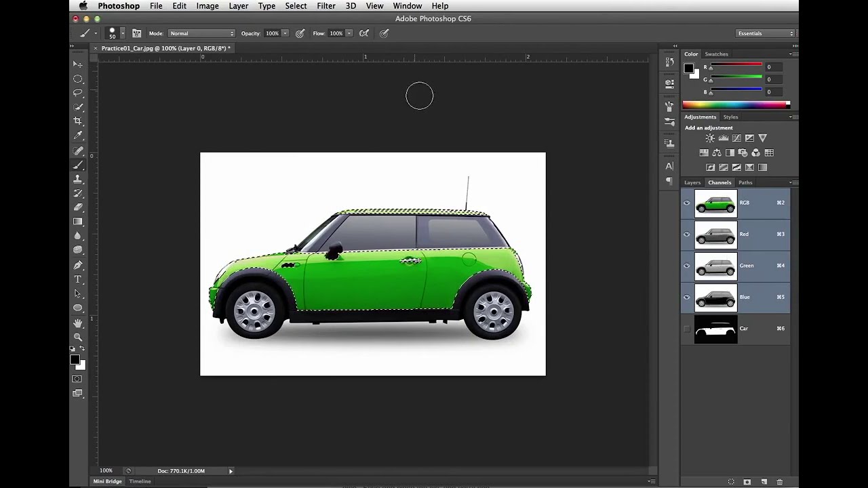
Task: Toggle the brush panel button
Action: pos(136,33)
